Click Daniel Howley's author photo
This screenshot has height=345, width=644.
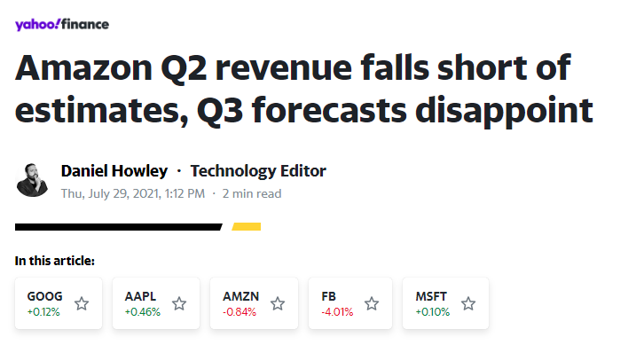pyautogui.click(x=32, y=180)
